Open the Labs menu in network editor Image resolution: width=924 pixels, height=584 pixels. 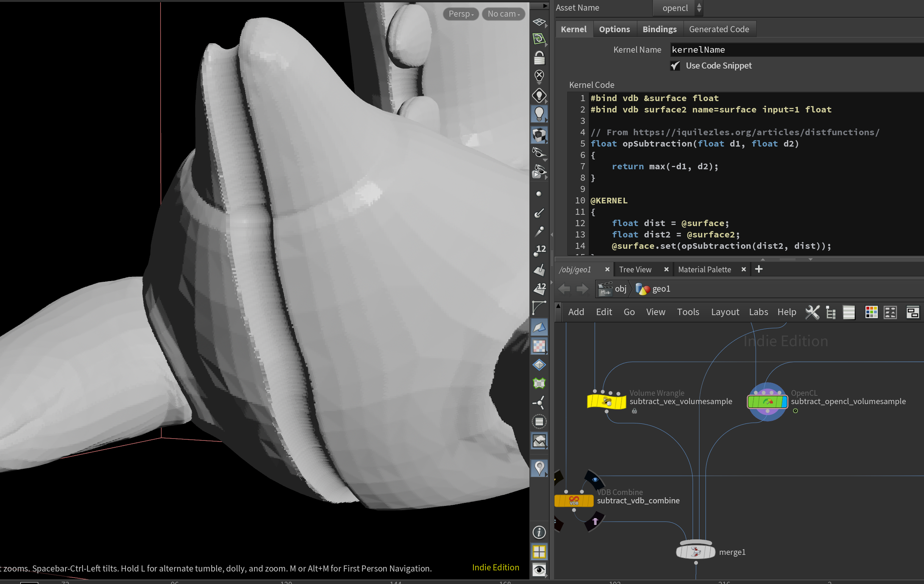point(758,312)
